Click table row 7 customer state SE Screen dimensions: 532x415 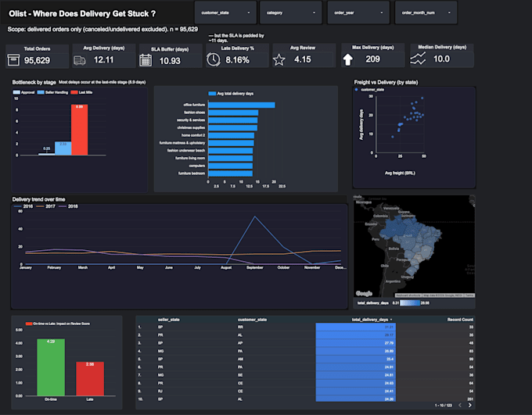pyautogui.click(x=240, y=375)
